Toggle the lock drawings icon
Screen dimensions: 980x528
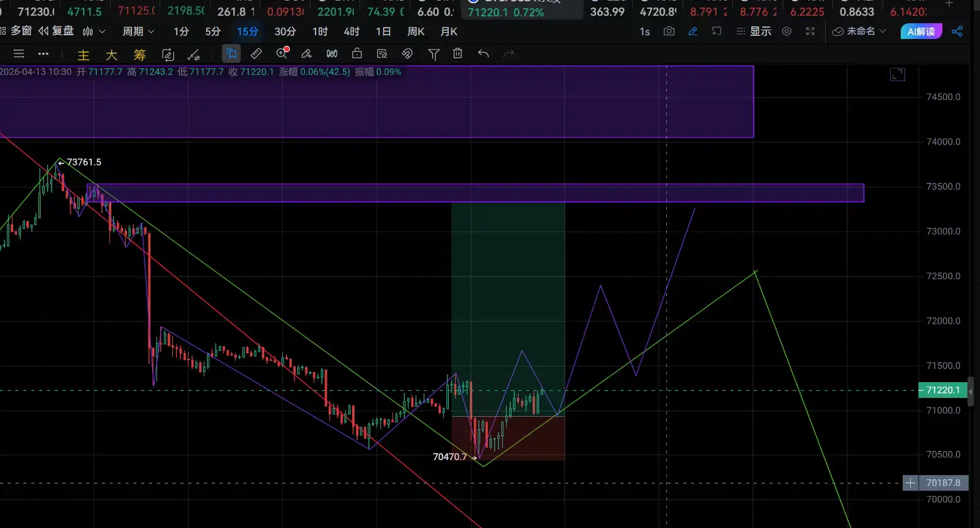(x=357, y=54)
